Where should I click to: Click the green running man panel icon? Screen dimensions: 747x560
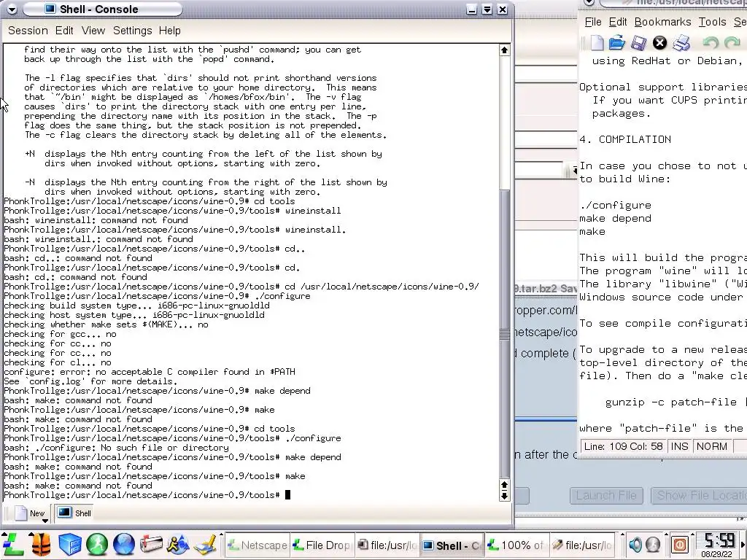pos(97,544)
